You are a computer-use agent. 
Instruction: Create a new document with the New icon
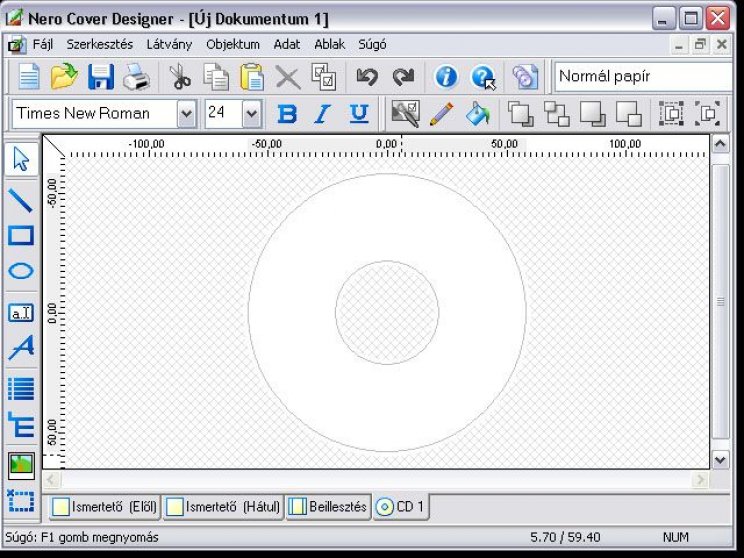coord(29,77)
